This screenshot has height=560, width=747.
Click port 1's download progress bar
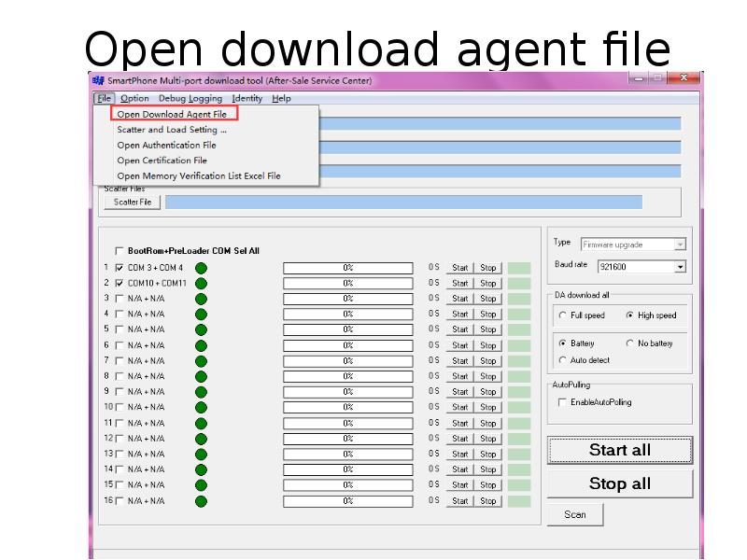[x=347, y=267]
